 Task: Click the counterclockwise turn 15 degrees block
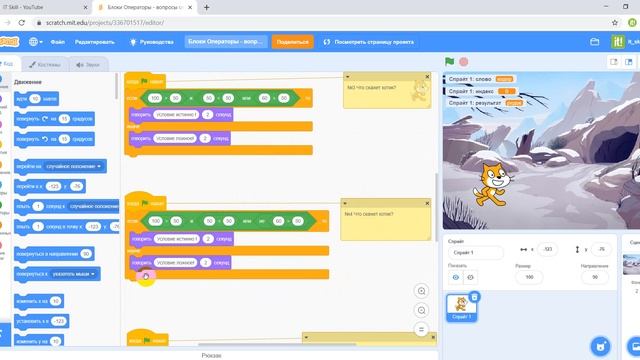[x=54, y=139]
